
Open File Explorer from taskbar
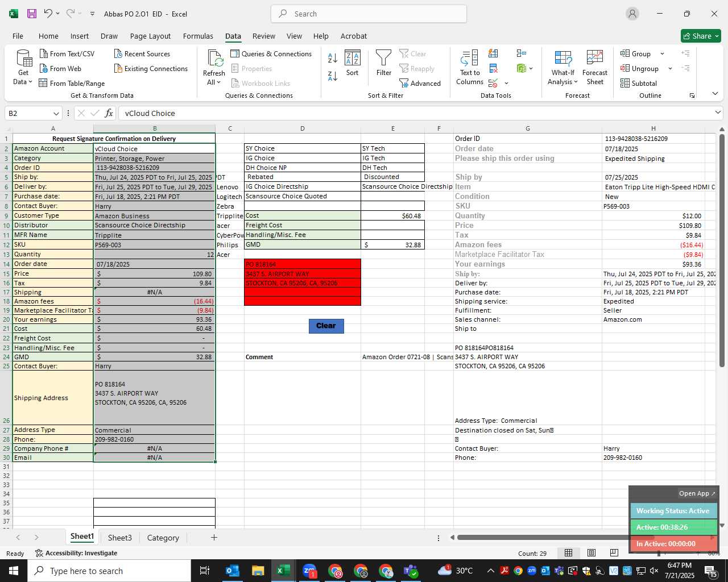pyautogui.click(x=258, y=571)
